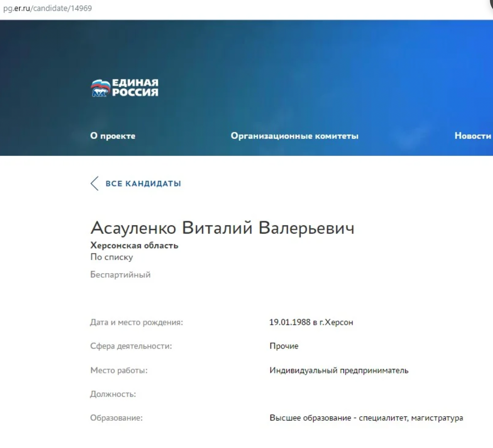Screen dimensions: 493x448
Task: Click the United Russia bear logo icon
Action: 100,88
